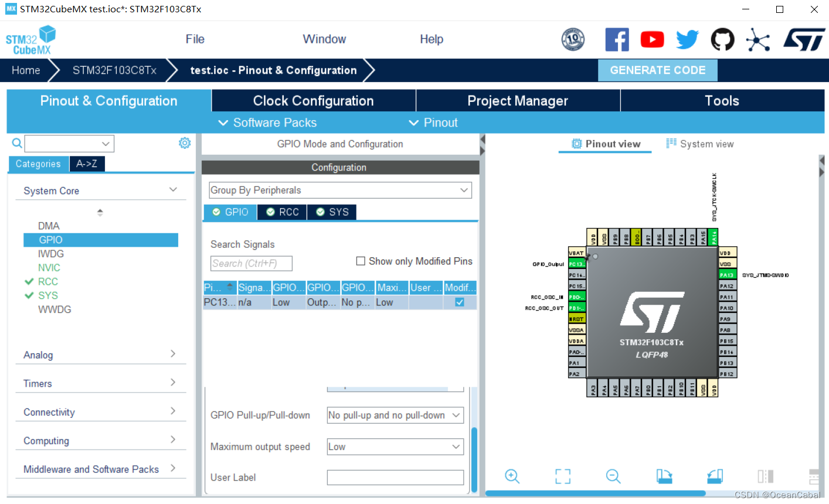Viewport: 829px width, 504px height.
Task: Click the pinout view horizontal scrollbar
Action: 595,493
